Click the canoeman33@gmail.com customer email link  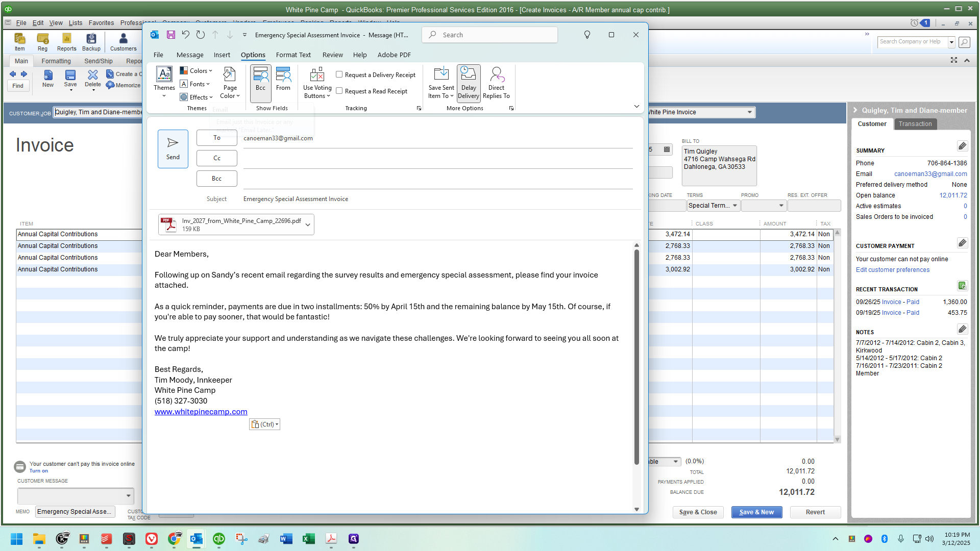(x=930, y=174)
